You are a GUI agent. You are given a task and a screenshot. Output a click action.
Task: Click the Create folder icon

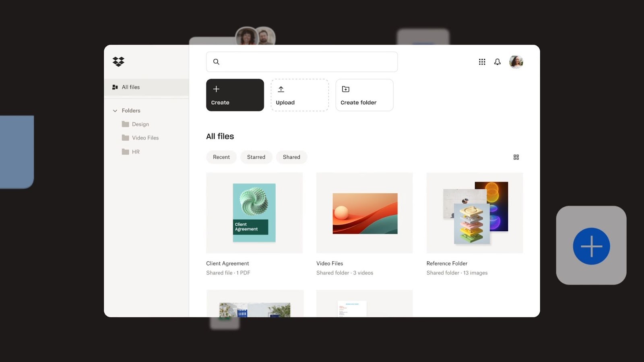[x=346, y=89]
